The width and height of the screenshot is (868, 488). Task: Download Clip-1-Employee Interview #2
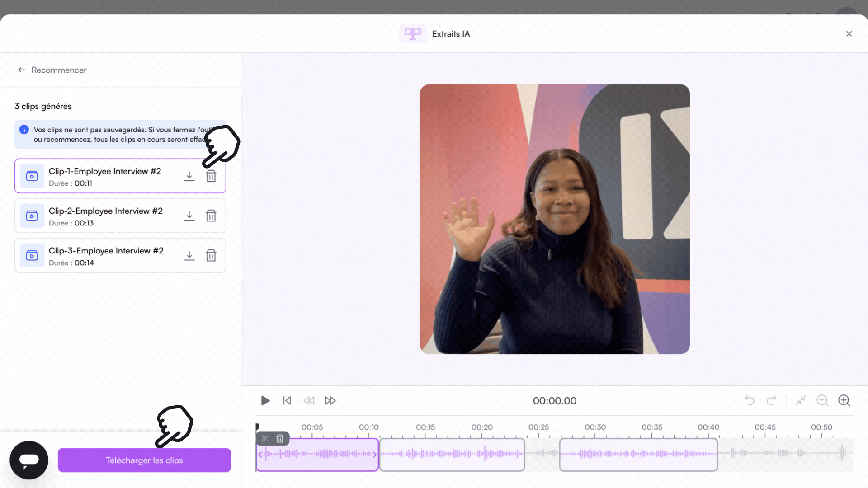tap(189, 176)
